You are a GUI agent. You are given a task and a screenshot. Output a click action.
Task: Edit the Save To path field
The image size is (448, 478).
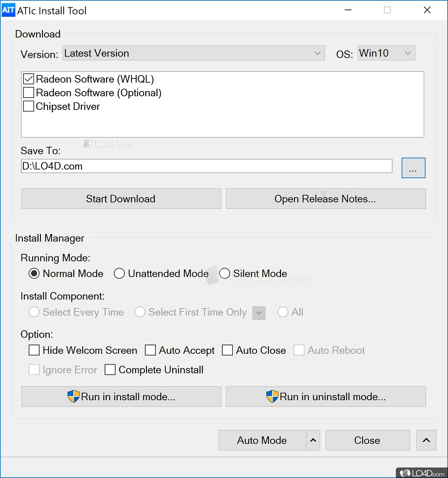click(x=206, y=166)
